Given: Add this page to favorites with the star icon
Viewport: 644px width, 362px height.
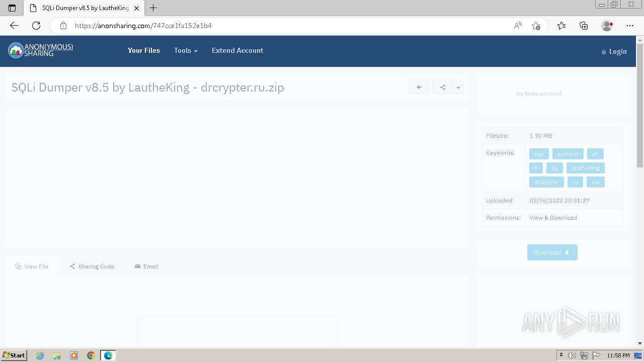Looking at the screenshot, I should [536, 26].
